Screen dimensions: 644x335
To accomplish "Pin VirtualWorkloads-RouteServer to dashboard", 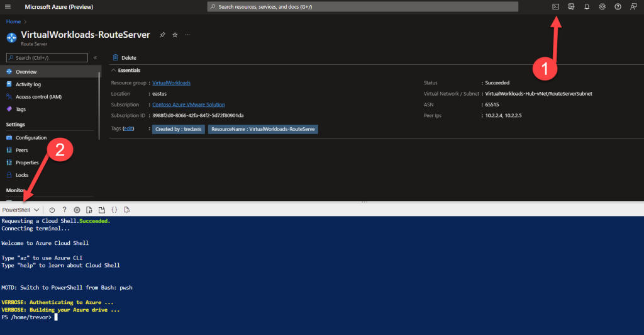I will click(x=163, y=35).
